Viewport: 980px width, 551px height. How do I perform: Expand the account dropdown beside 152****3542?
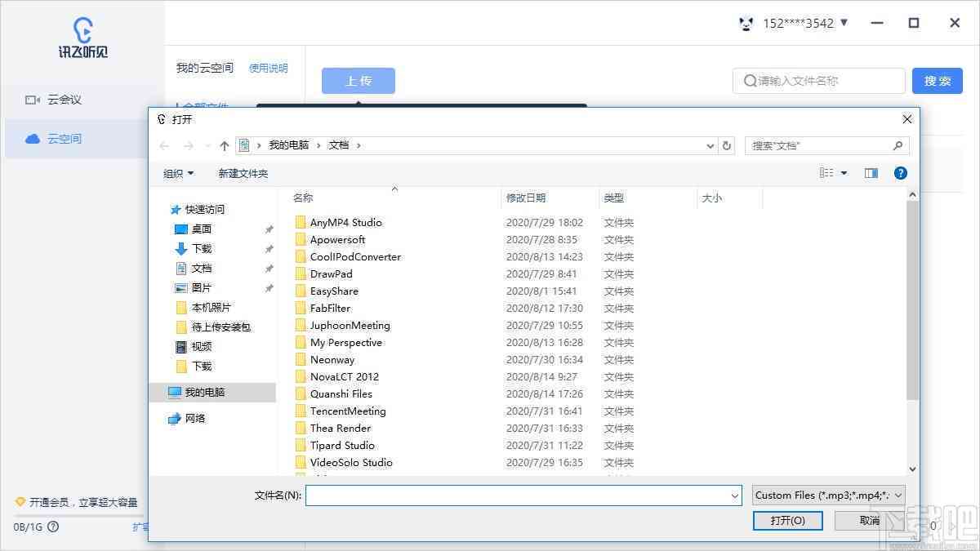pos(844,23)
